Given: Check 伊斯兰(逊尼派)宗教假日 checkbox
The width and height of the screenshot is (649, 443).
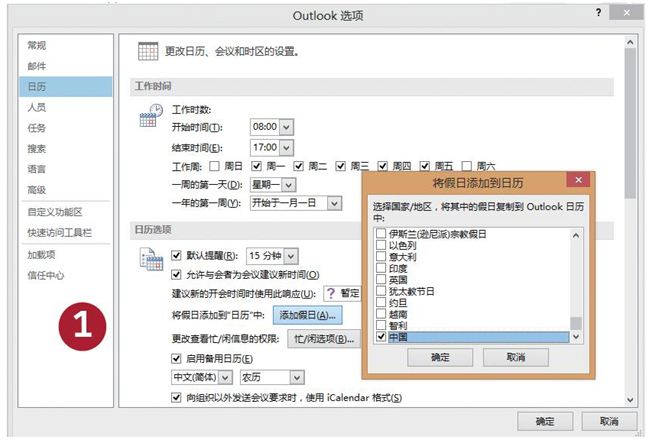Looking at the screenshot, I should (381, 234).
